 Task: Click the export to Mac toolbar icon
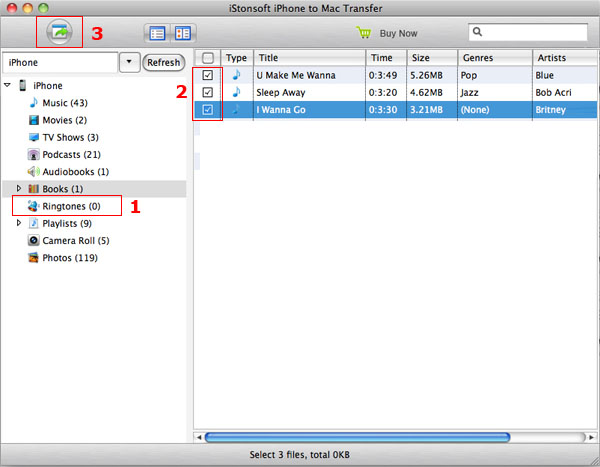pos(59,32)
